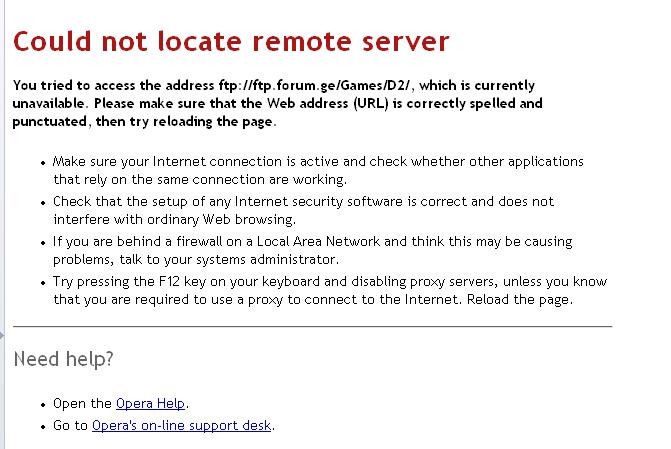Click the 'Need help?' heading

[64, 359]
